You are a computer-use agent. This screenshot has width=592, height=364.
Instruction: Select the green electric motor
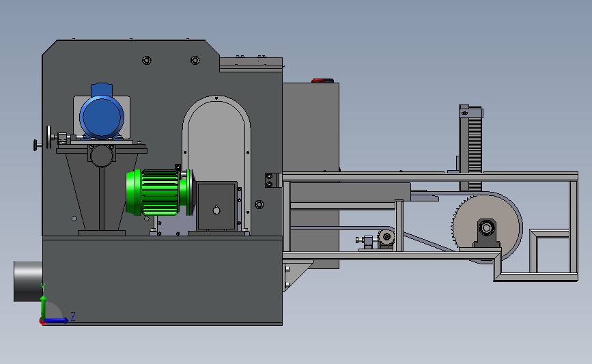159,192
